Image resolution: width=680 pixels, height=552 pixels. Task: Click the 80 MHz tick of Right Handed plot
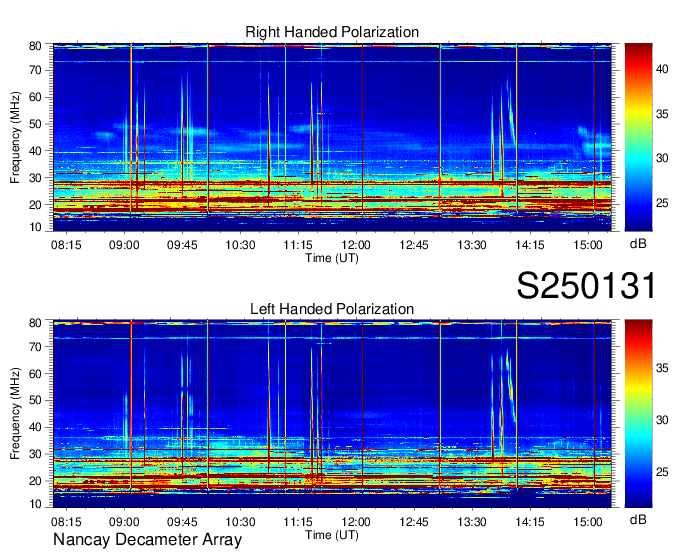35,46
